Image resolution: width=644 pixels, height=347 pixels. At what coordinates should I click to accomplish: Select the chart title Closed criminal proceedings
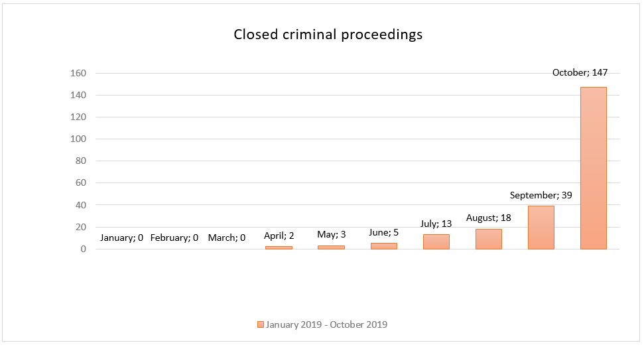pos(328,35)
